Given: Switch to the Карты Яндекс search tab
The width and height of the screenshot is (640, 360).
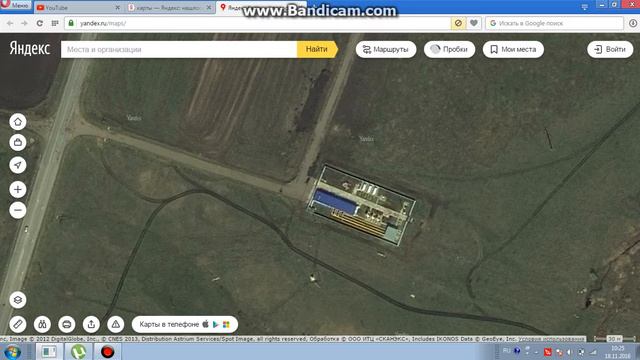Looking at the screenshot, I should 169,7.
